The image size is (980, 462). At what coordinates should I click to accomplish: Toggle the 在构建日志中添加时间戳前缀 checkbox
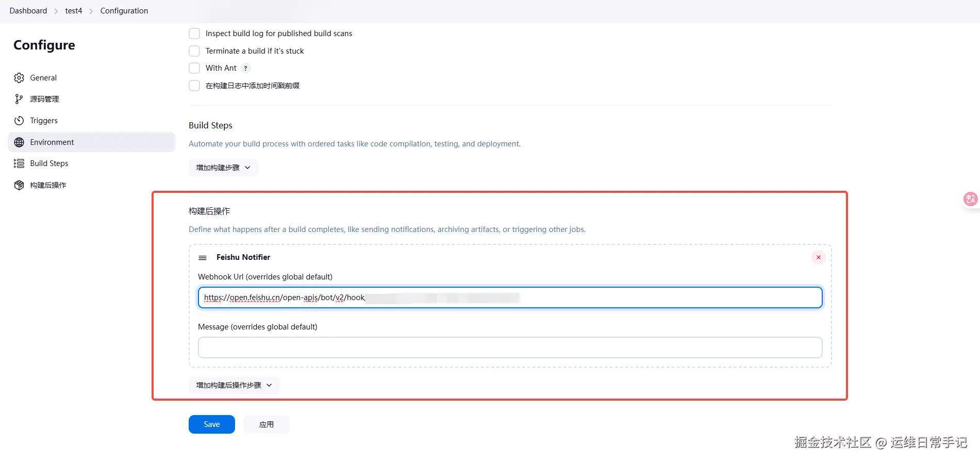click(194, 86)
